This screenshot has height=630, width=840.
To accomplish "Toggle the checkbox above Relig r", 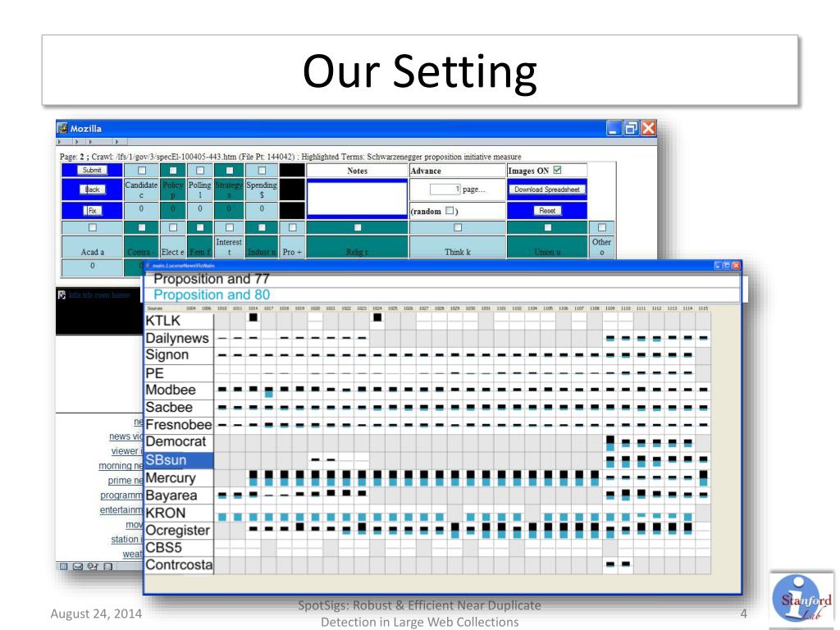I will pos(358,228).
